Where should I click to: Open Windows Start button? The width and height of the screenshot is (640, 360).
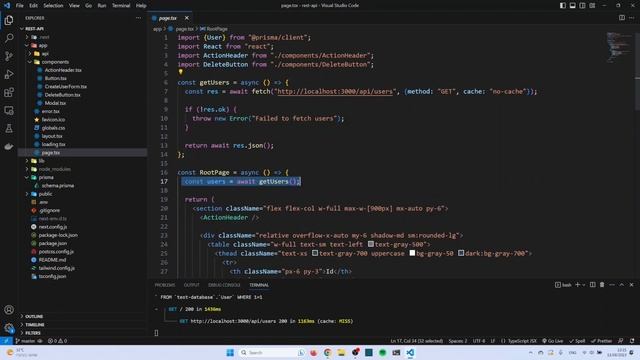click(x=230, y=353)
